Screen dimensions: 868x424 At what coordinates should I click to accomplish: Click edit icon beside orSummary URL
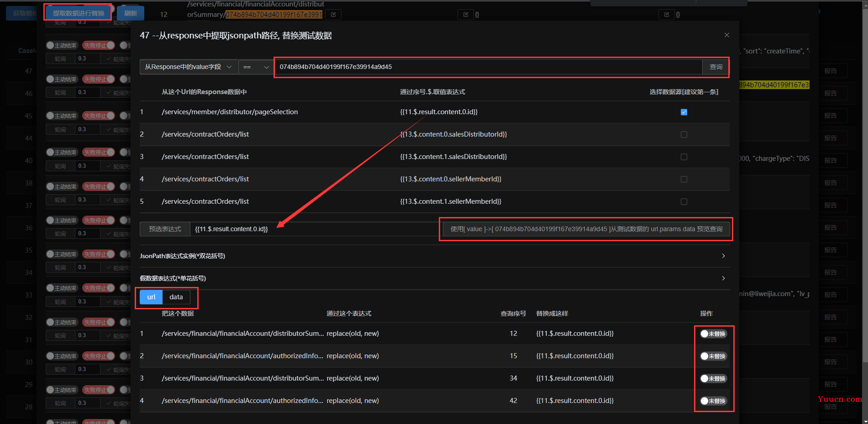click(x=333, y=15)
